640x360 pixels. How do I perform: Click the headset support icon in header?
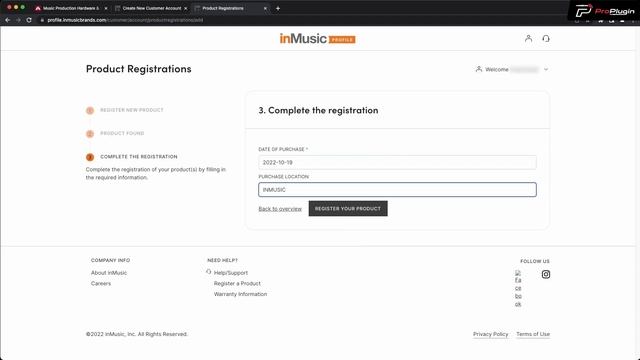(546, 38)
